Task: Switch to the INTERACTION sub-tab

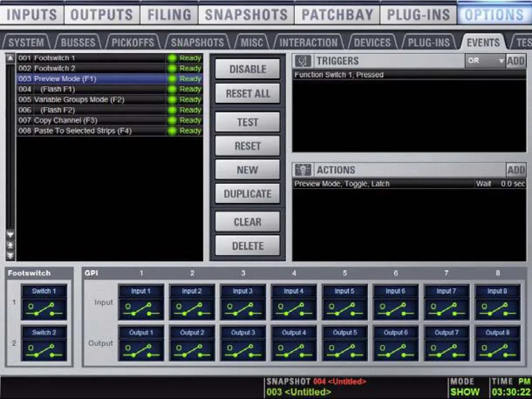Action: point(309,43)
